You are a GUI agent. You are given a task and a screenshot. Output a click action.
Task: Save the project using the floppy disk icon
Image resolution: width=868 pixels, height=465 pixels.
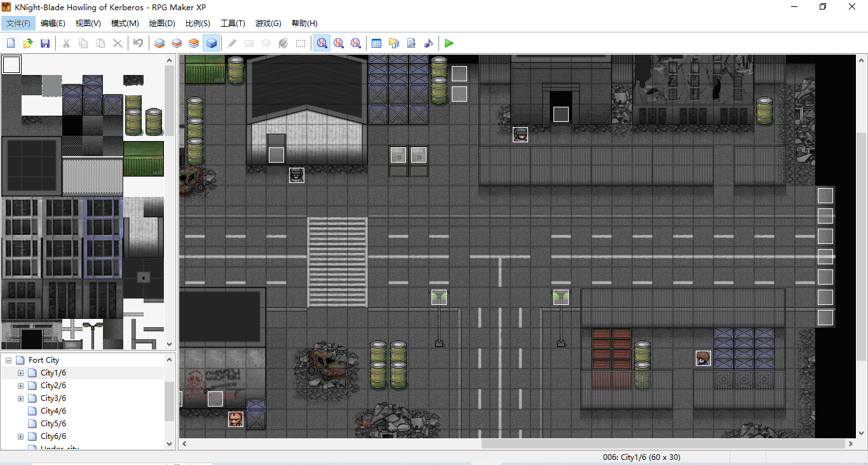[x=45, y=43]
